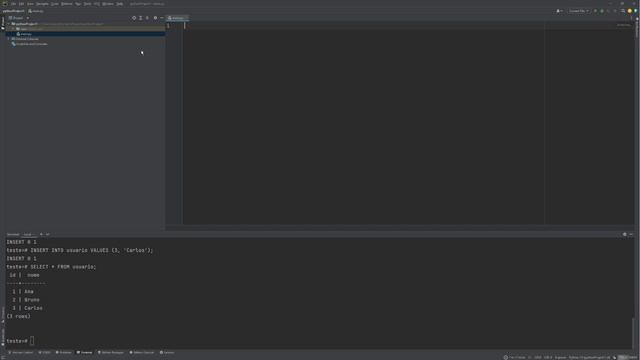Click the green Run button in toolbar

[595, 11]
